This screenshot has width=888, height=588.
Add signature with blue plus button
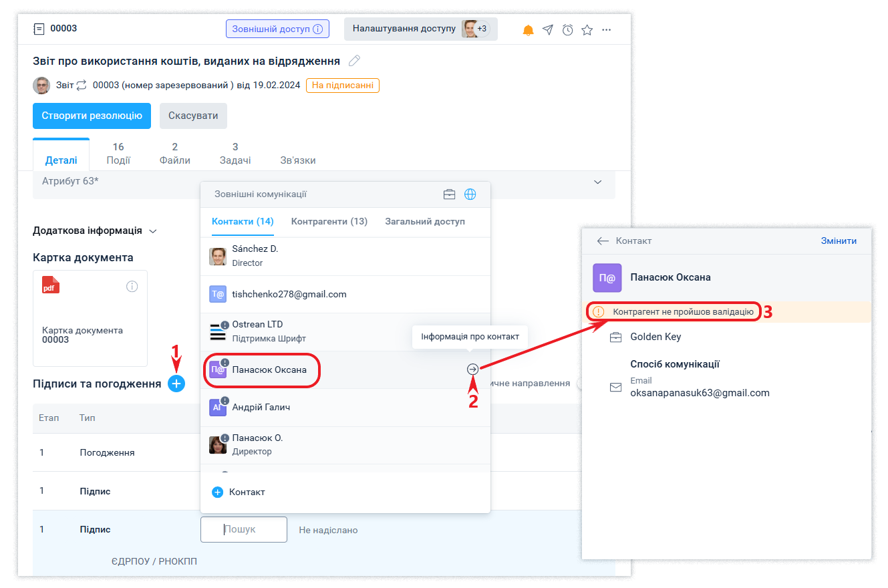pyautogui.click(x=176, y=384)
